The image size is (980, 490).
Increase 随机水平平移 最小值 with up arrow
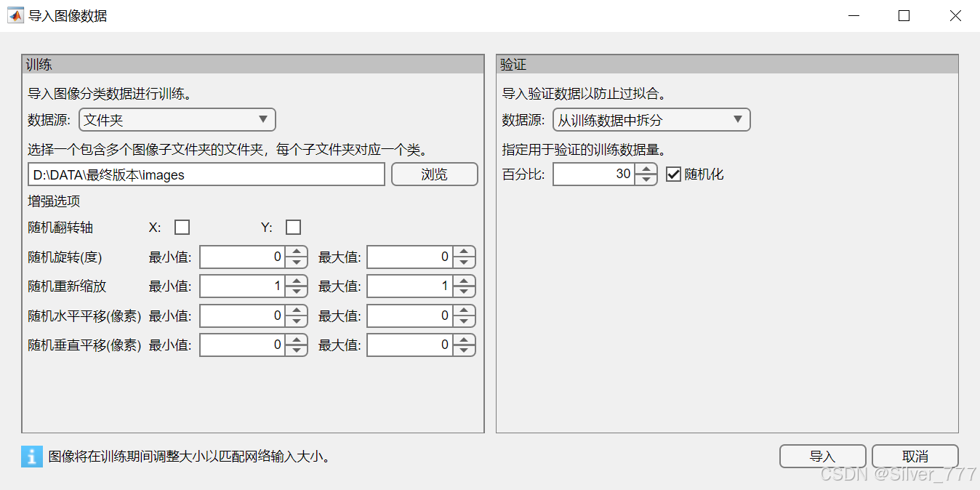(296, 310)
